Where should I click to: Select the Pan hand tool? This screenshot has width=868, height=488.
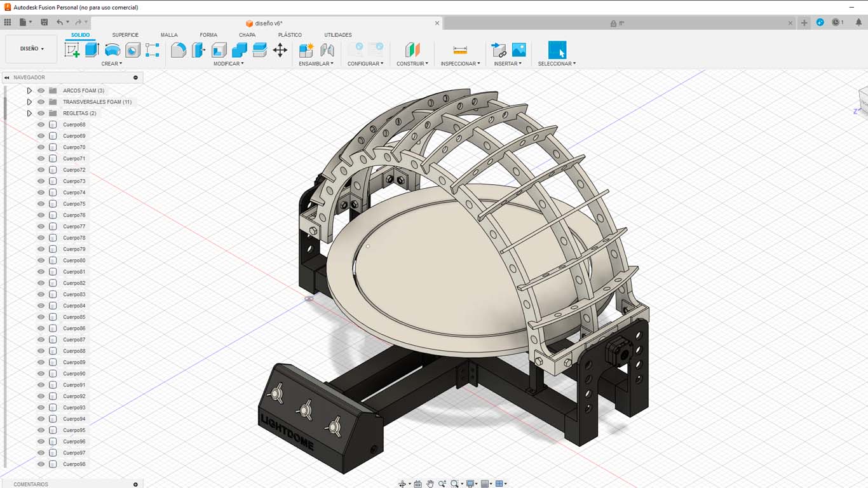point(430,484)
